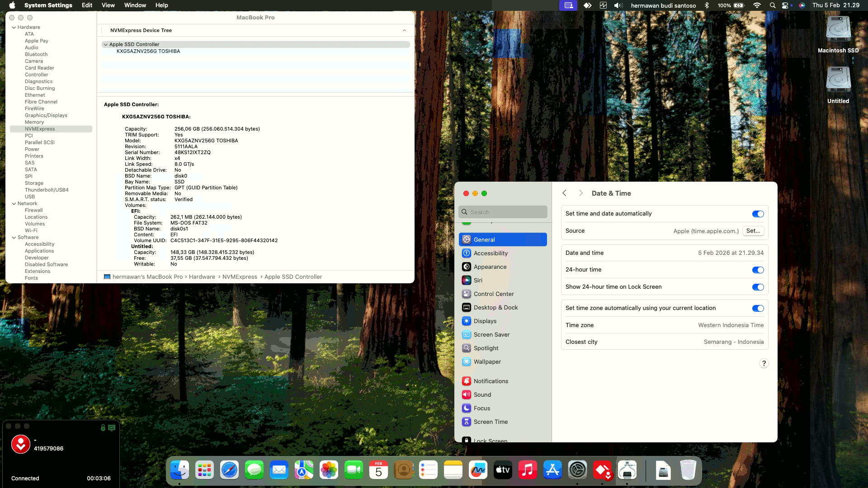Toggle 24-hour time switch
Image resolution: width=868 pixels, height=488 pixels.
click(758, 270)
